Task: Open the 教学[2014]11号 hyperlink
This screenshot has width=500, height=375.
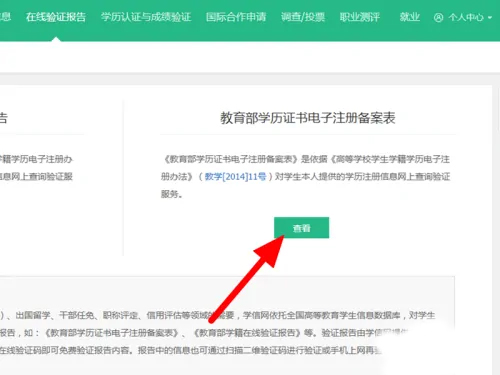Action: click(235, 176)
